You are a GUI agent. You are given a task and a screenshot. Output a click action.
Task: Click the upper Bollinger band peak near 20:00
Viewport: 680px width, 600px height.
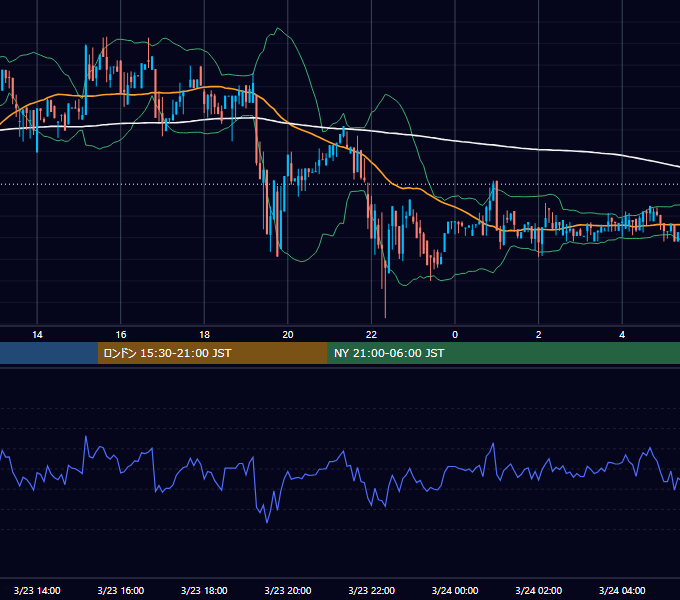click(278, 29)
